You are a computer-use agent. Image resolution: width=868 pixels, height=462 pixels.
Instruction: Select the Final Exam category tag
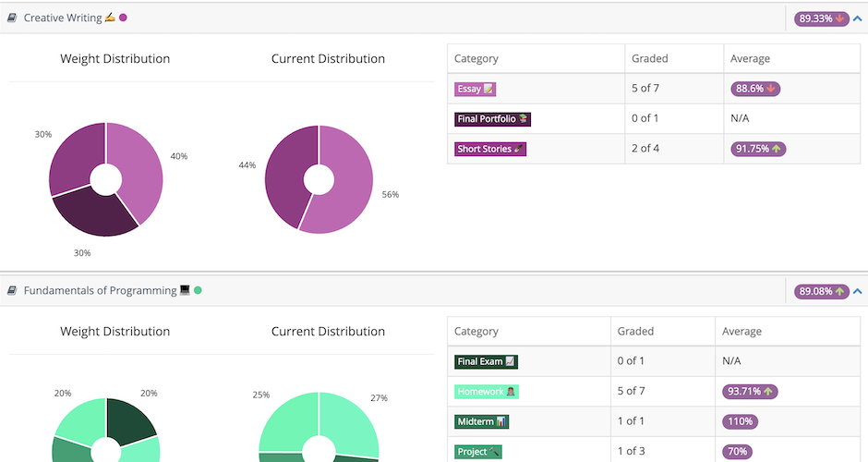485,361
